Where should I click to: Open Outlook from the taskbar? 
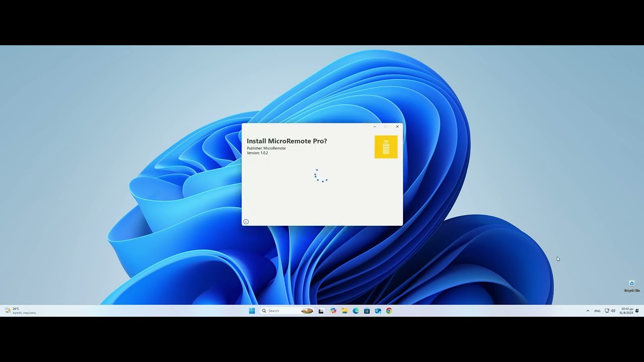pyautogui.click(x=378, y=311)
